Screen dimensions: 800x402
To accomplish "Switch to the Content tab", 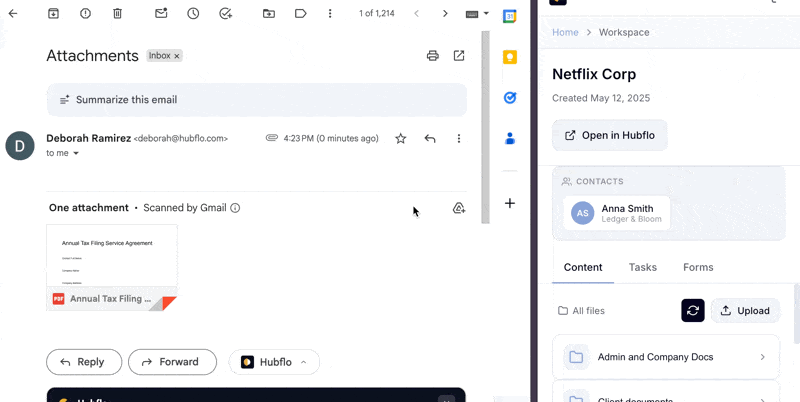I will click(x=583, y=267).
